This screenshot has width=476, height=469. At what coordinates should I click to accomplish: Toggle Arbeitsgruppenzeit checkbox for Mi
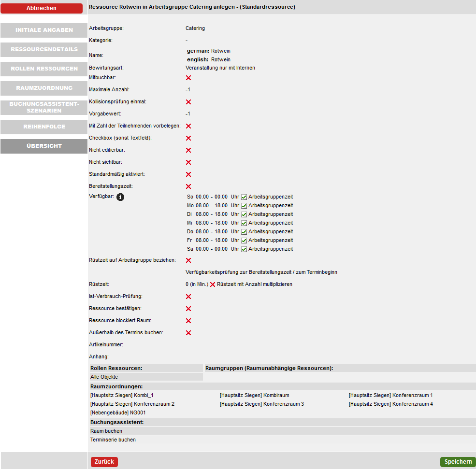[x=244, y=223]
